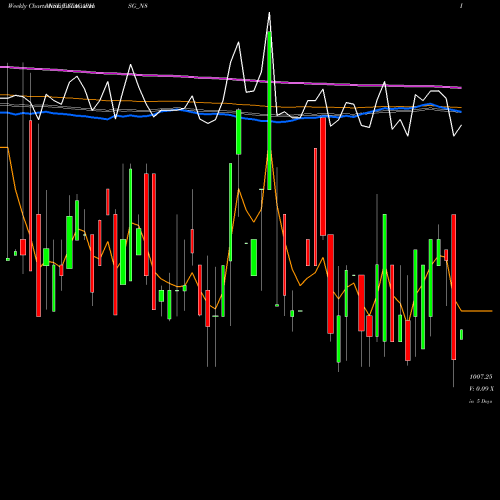Click the 'V: 0.99 X' volume label

tap(481, 389)
